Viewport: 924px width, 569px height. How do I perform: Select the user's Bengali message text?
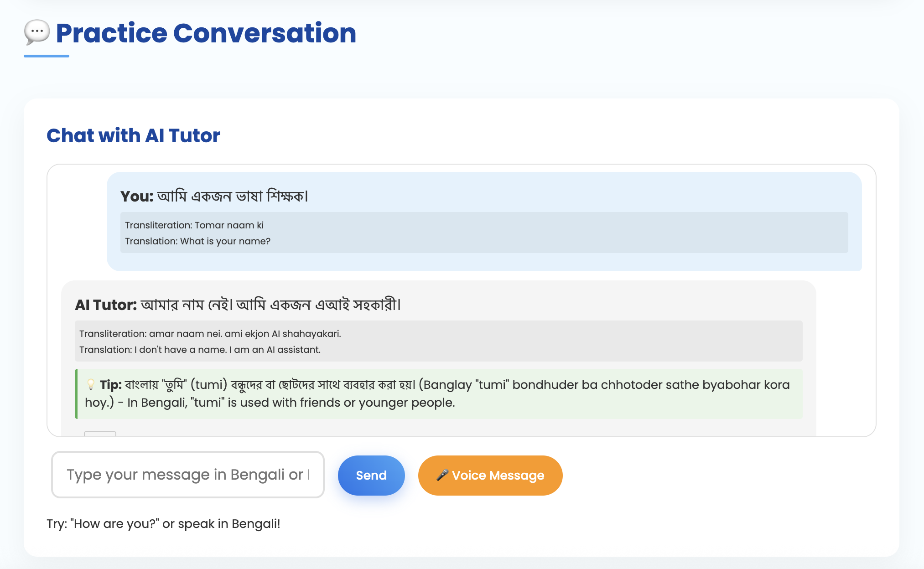pyautogui.click(x=233, y=196)
